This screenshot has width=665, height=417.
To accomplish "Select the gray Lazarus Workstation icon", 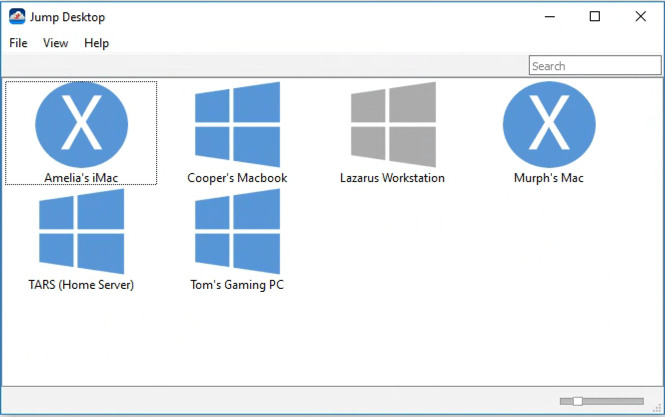I will coord(393,124).
